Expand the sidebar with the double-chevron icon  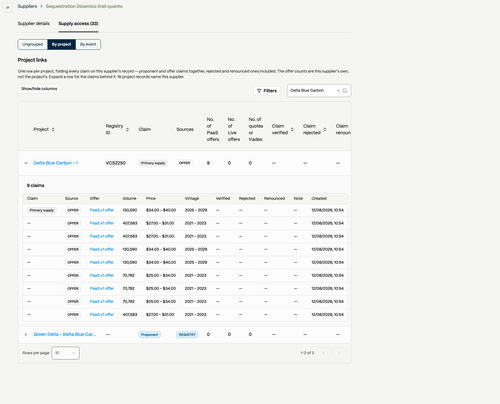coord(8,7)
